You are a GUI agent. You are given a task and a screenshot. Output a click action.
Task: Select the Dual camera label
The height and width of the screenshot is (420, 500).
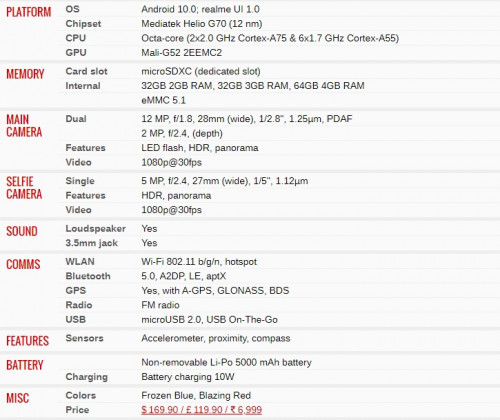pos(76,119)
